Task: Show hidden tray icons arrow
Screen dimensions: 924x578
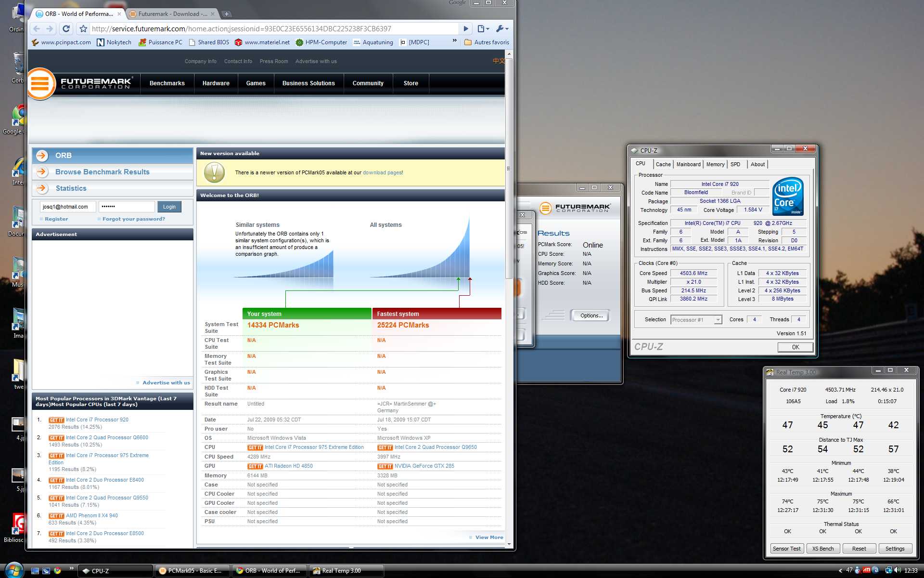Action: [840, 571]
